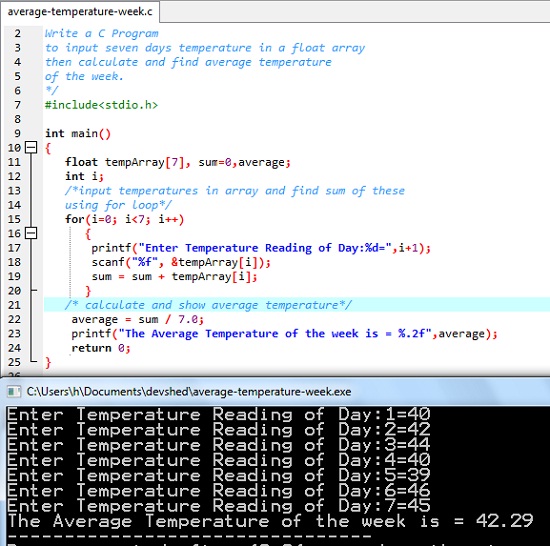The image size is (550, 546).
Task: Click the 'of the week.' comment line
Action: pyautogui.click(x=84, y=76)
